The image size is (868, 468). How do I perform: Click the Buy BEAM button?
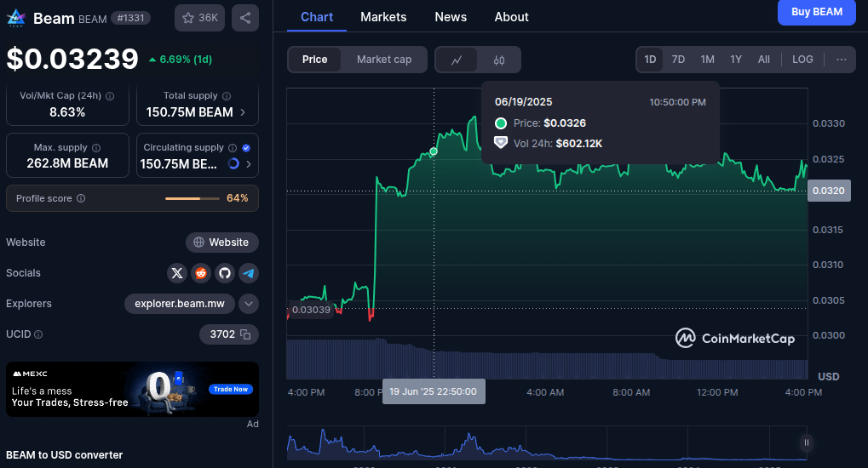[x=816, y=12]
